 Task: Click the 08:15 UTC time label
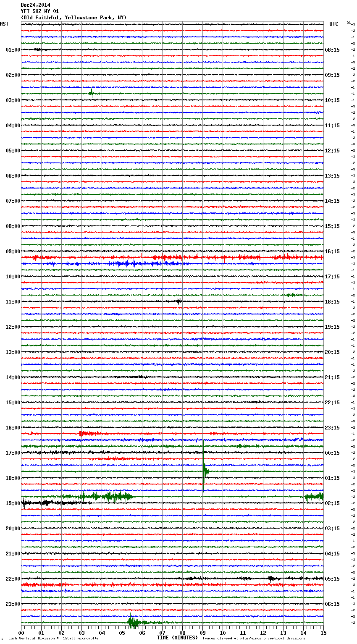(x=332, y=50)
